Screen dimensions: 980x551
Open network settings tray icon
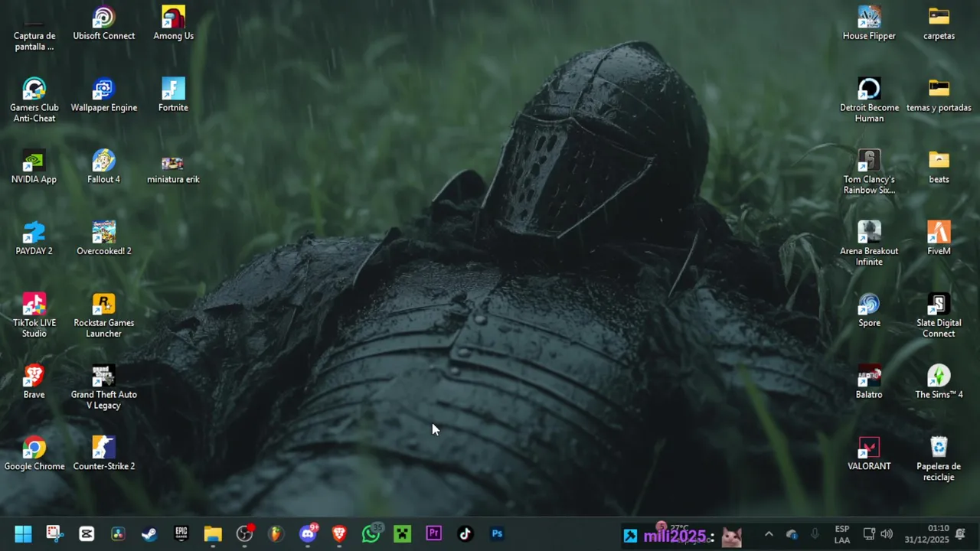(x=869, y=534)
